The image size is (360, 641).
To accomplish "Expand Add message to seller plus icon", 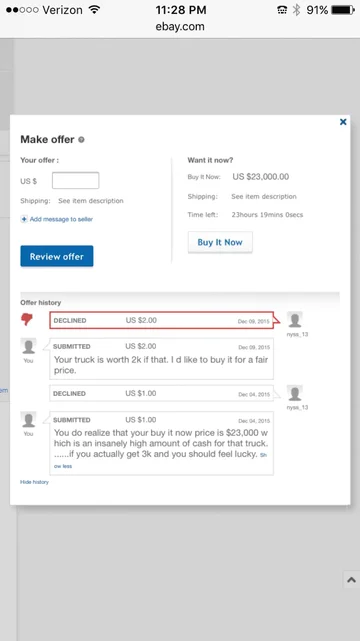I will (24, 219).
